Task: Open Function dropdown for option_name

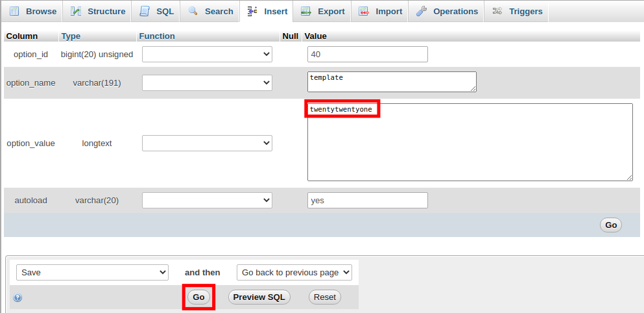Action: tap(207, 82)
